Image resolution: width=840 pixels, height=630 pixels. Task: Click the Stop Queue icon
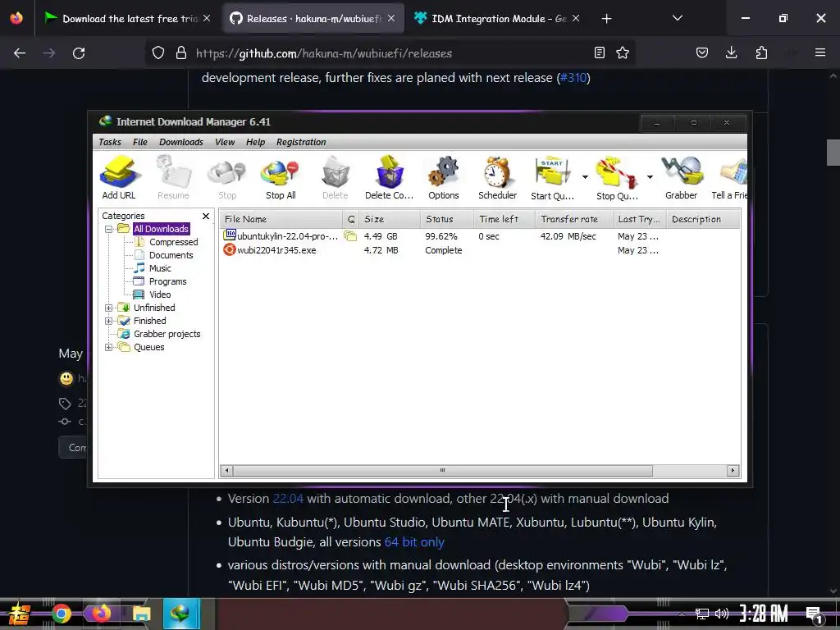click(x=617, y=177)
